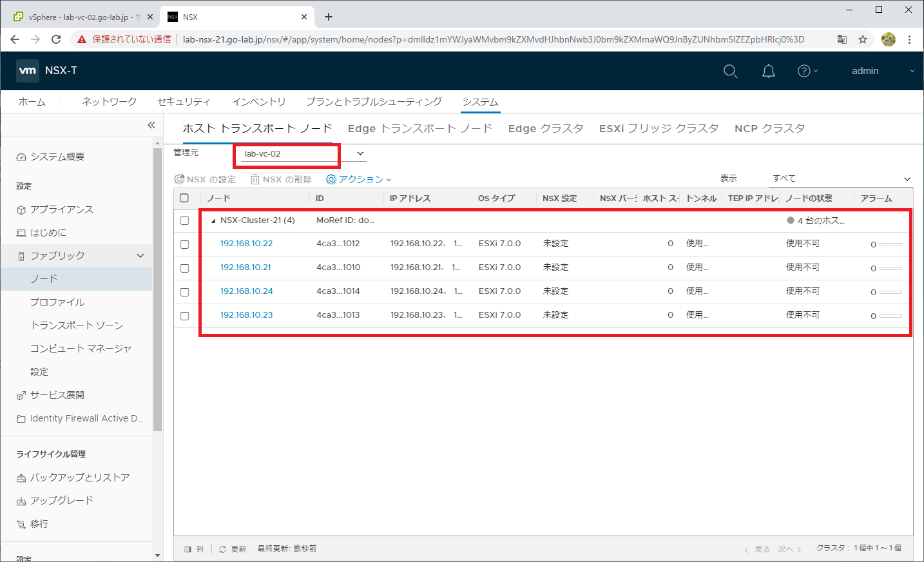Open the Chrome three-dot menu
Image resolution: width=924 pixels, height=562 pixels.
[x=909, y=39]
